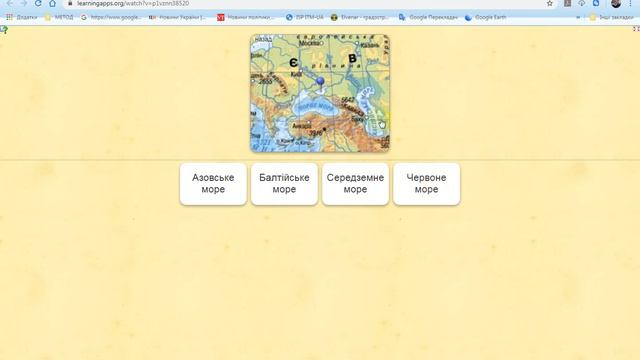Open the Додатки apps bookmark
This screenshot has width=640, height=360.
coord(21,17)
